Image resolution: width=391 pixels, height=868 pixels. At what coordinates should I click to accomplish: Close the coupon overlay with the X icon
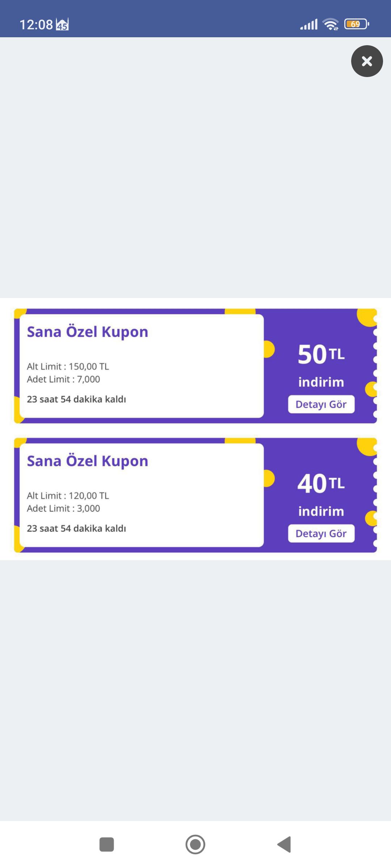(367, 61)
